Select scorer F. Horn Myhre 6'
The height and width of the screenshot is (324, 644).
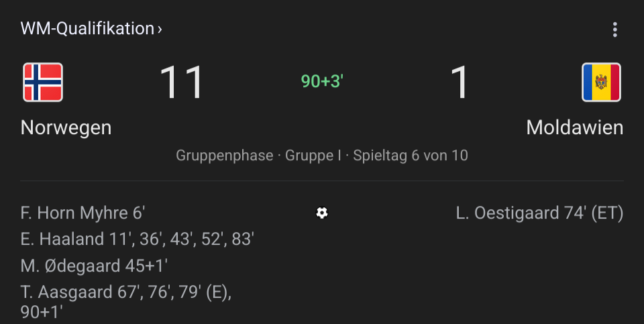pyautogui.click(x=83, y=213)
